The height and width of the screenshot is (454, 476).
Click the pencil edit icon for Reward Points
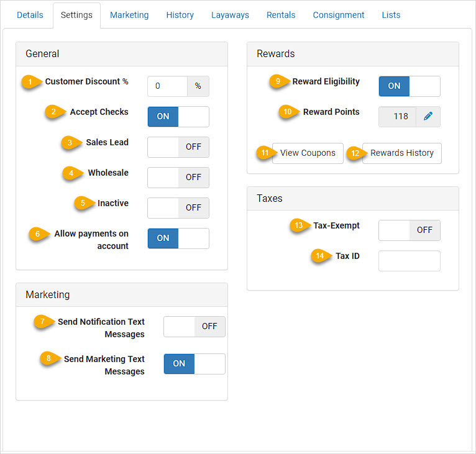(428, 117)
